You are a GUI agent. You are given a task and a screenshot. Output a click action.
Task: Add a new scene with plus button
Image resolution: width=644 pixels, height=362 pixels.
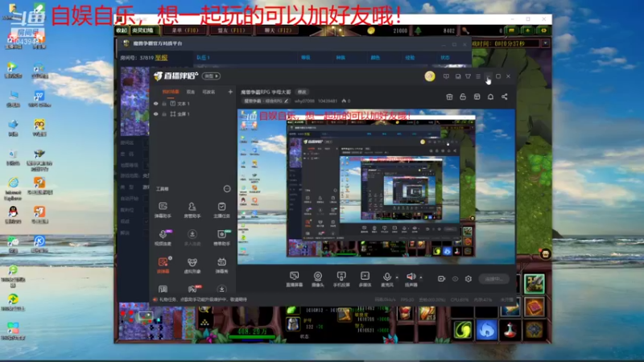(x=230, y=92)
